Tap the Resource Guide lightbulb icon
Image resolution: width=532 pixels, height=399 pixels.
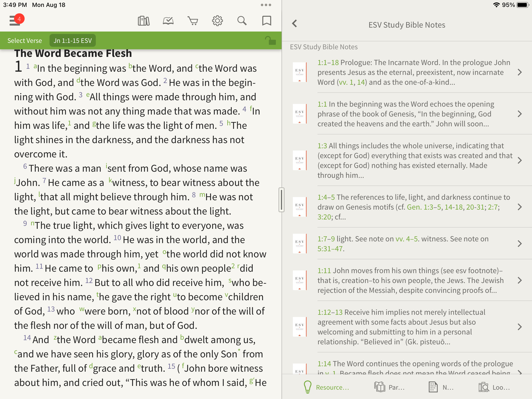(x=308, y=387)
